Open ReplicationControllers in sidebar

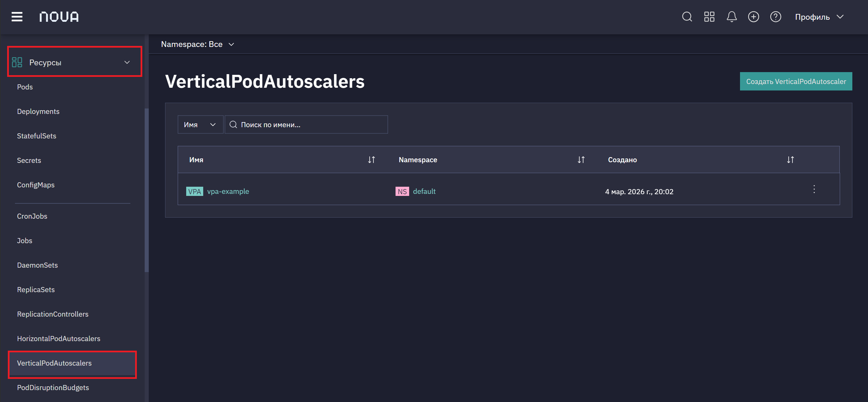(x=53, y=314)
